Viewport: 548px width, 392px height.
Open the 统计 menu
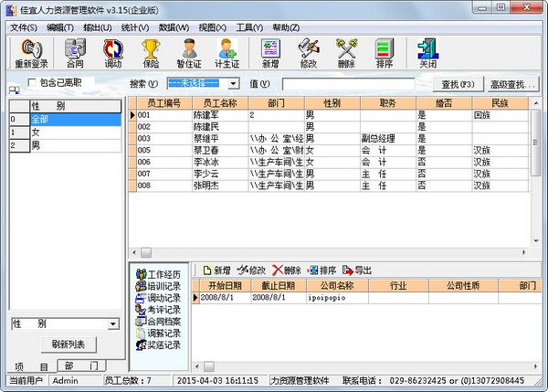pyautogui.click(x=133, y=27)
